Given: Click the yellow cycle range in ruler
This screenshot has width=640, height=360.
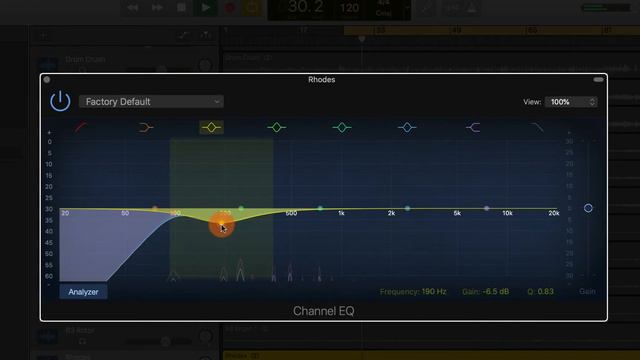Looking at the screenshot, I should 491,30.
